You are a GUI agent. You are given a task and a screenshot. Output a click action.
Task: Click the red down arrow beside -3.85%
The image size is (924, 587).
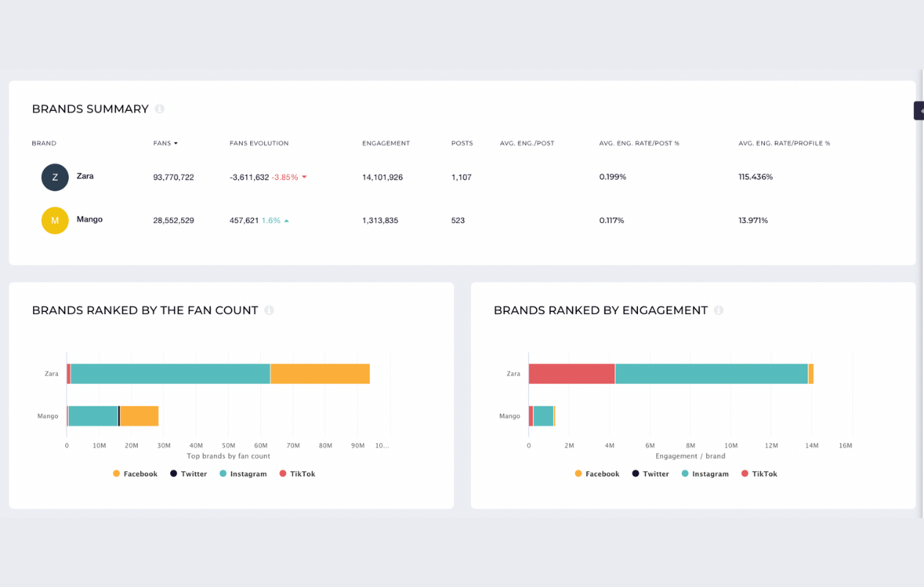[304, 178]
